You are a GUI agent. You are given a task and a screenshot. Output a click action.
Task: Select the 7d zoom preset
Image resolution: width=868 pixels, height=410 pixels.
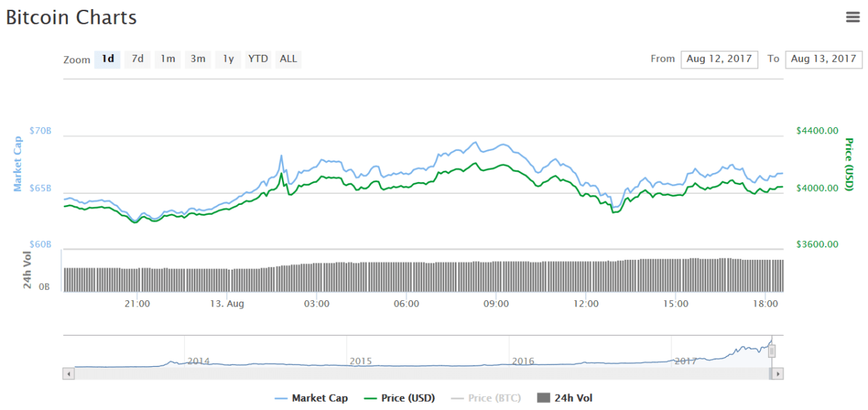coord(137,59)
